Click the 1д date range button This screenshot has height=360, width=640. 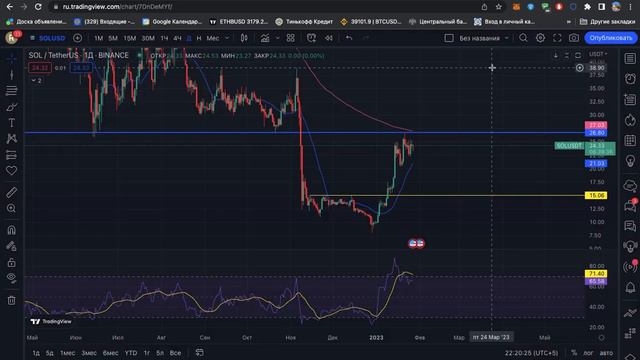click(36, 353)
